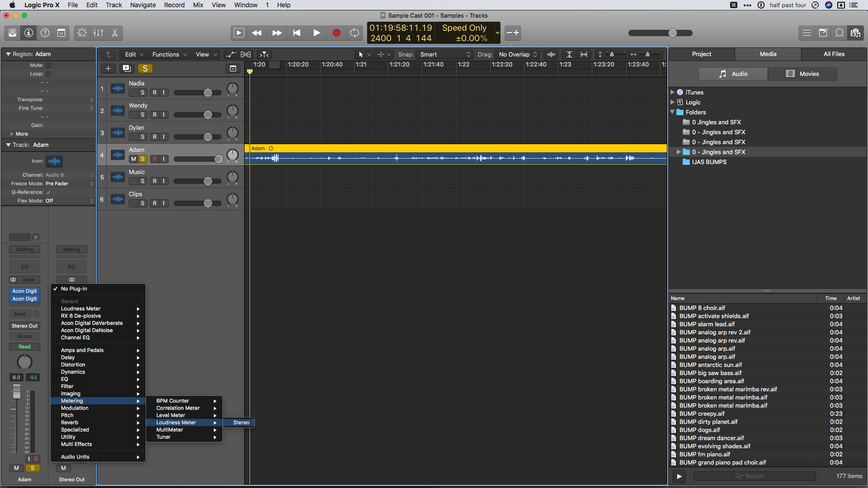Solo the Nadia track
868x488 pixels.
pyautogui.click(x=142, y=93)
